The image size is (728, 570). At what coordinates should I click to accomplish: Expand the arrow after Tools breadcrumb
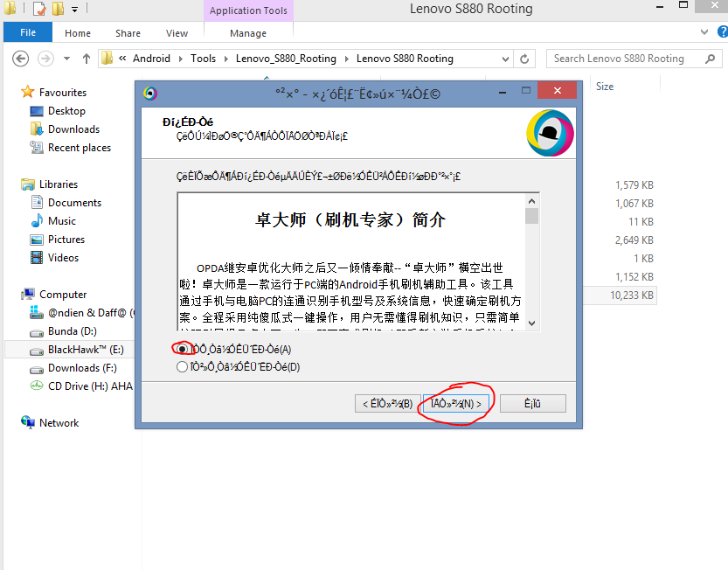click(x=226, y=59)
